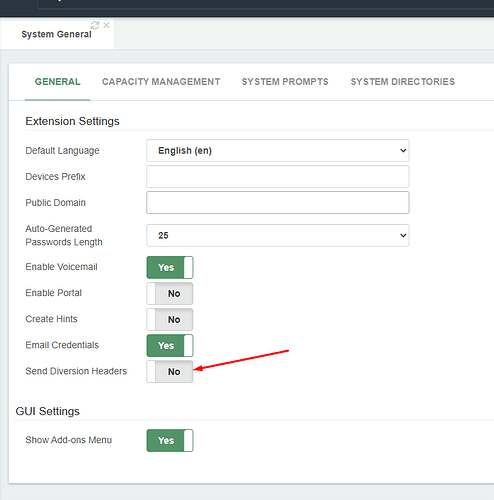This screenshot has height=500, width=494.
Task: Select the General tab
Action: [58, 82]
